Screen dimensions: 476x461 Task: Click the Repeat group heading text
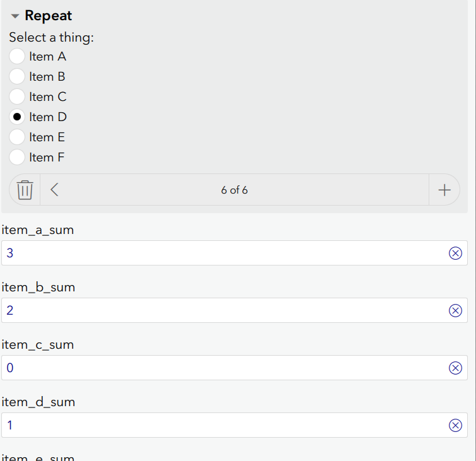(49, 16)
